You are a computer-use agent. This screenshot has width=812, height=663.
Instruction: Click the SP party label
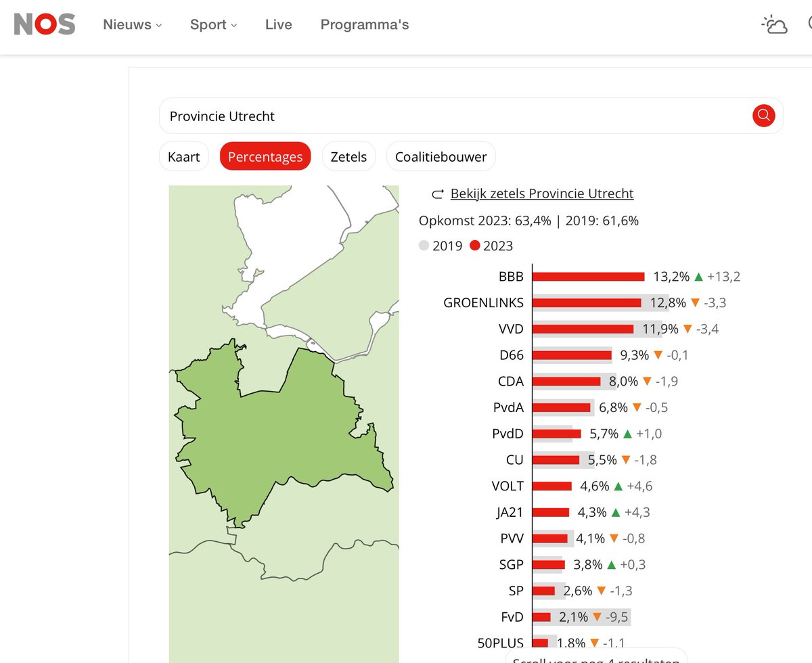pos(516,591)
